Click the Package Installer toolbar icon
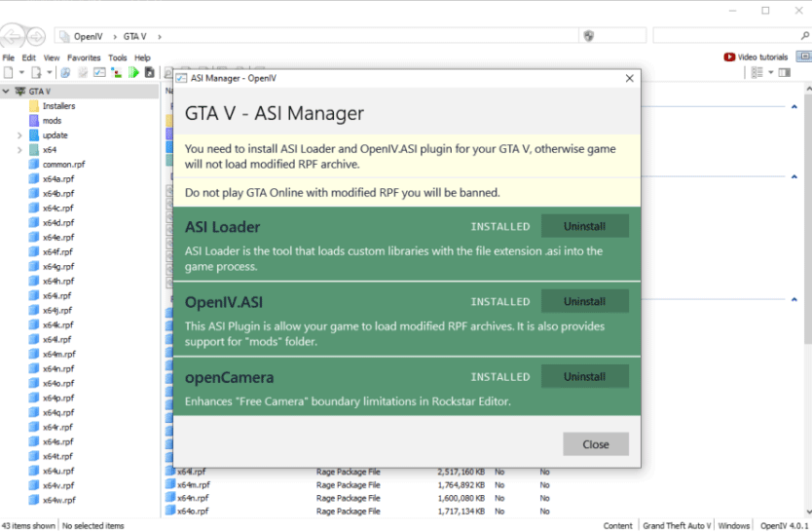The height and width of the screenshot is (532, 812). tap(117, 72)
